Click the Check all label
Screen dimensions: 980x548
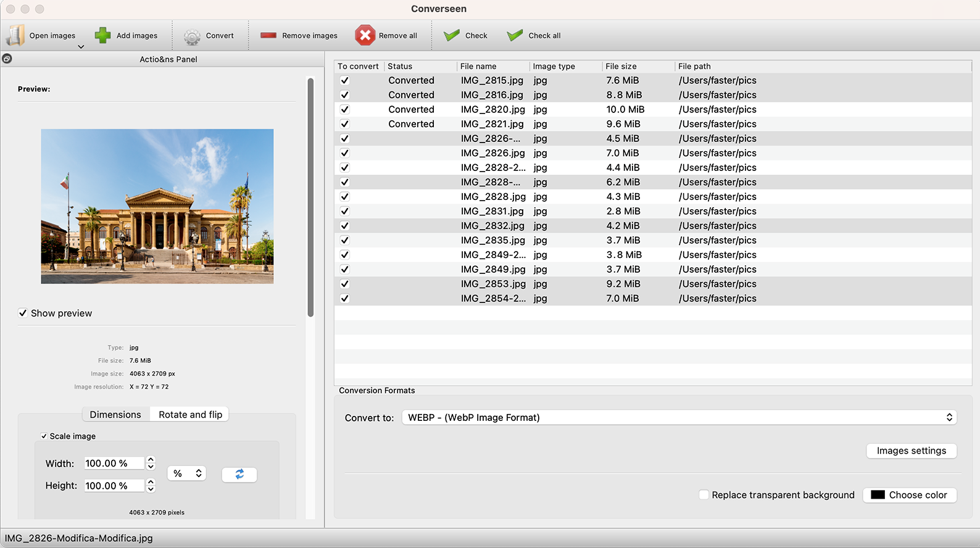544,36
